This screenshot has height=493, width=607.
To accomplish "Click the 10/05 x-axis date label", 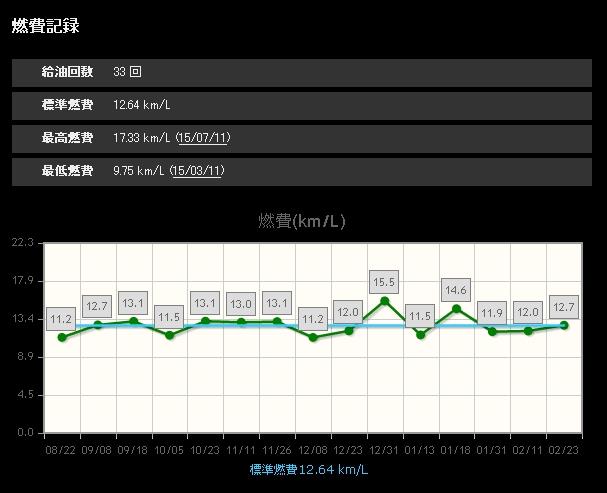I will coord(169,450).
